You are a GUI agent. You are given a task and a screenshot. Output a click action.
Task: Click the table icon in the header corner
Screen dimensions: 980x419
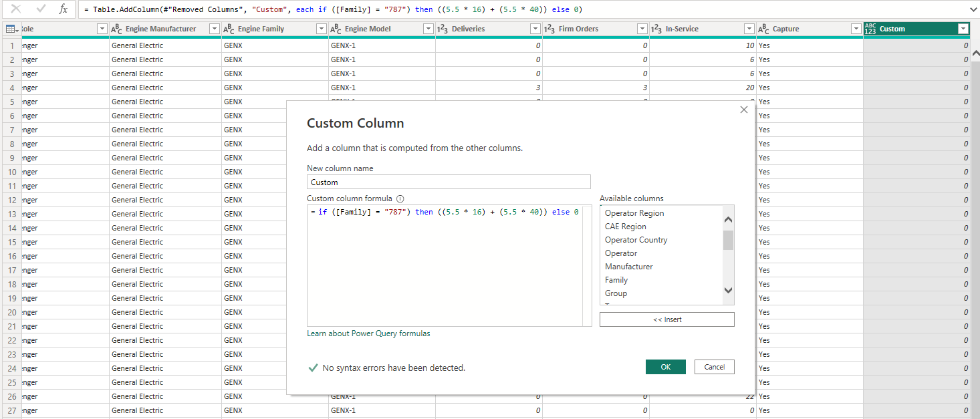11,29
